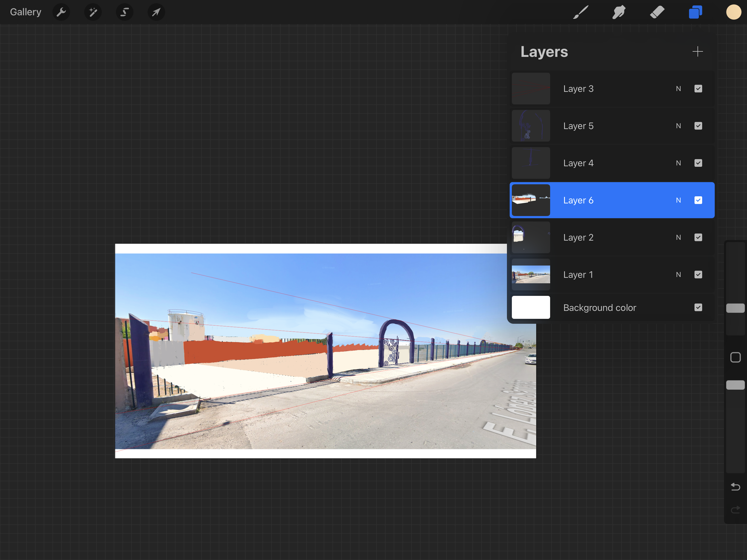Viewport: 747px width, 560px height.
Task: Select the Smudge finger tool
Action: click(x=619, y=12)
